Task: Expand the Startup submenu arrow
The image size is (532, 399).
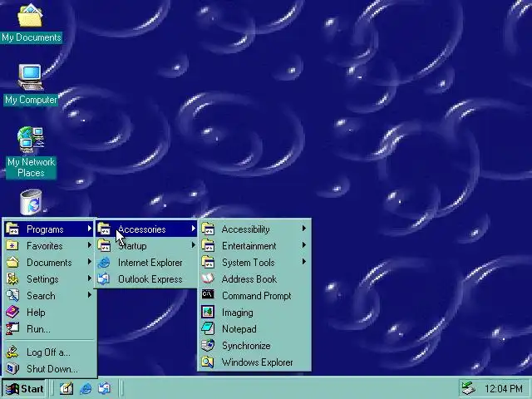Action: 193,245
